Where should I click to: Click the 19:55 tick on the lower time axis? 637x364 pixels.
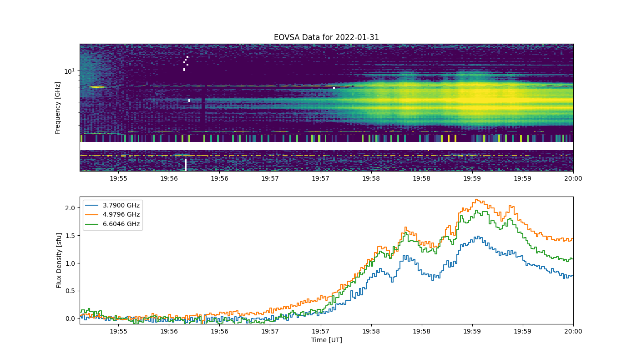pos(118,331)
